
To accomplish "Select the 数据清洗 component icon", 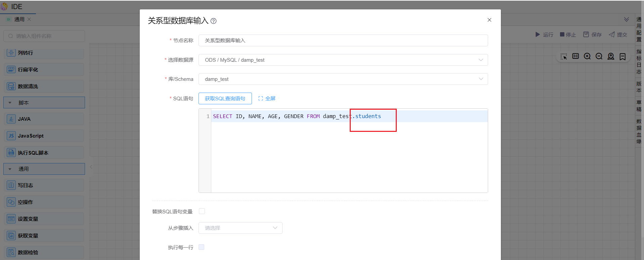I will 11,86.
